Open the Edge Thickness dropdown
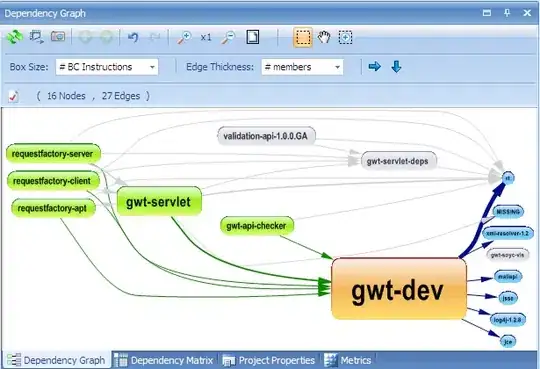This screenshot has width=540, height=369. click(302, 67)
